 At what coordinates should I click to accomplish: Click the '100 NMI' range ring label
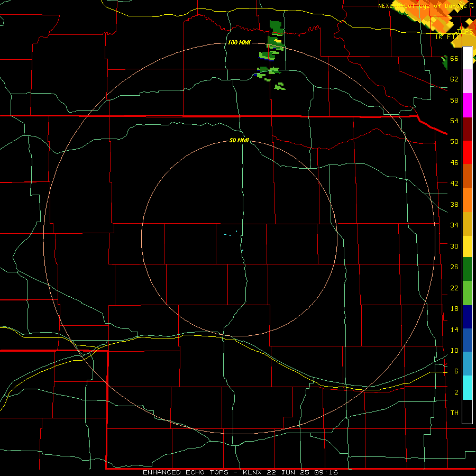(239, 42)
